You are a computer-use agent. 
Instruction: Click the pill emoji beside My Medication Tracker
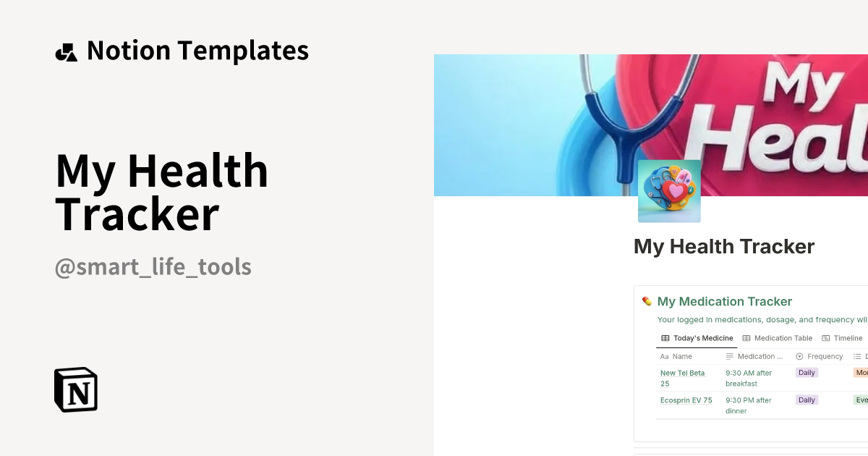pos(647,301)
